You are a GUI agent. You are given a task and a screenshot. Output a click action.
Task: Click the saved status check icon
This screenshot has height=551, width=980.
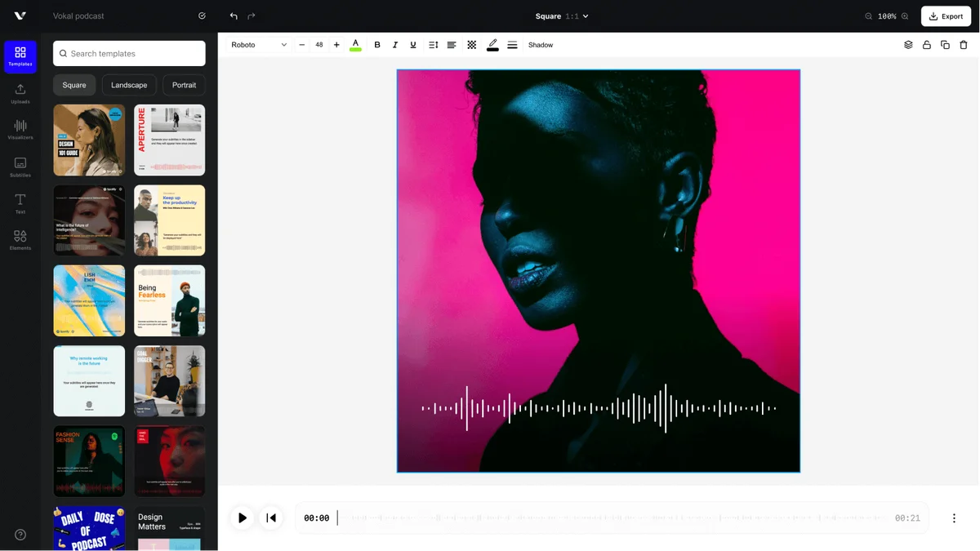(202, 16)
